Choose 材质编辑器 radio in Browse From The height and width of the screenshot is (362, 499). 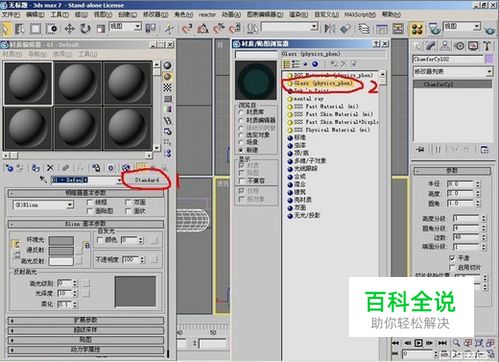pyautogui.click(x=241, y=120)
